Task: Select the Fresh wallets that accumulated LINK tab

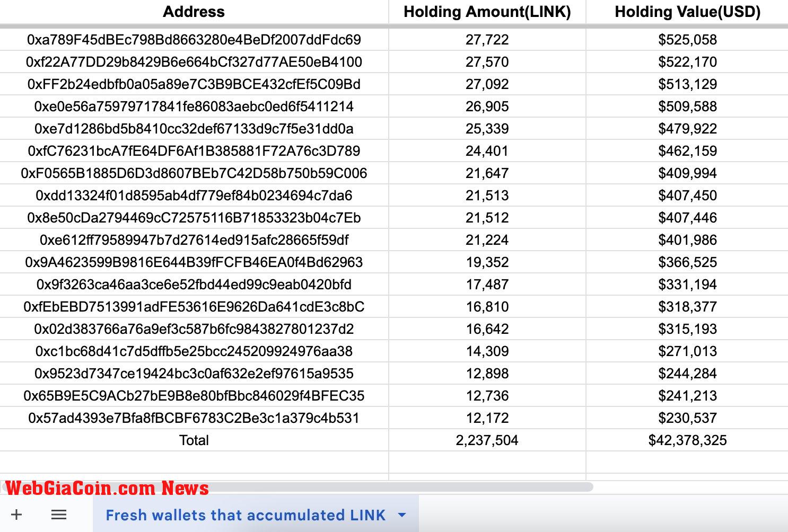Action: tap(256, 514)
